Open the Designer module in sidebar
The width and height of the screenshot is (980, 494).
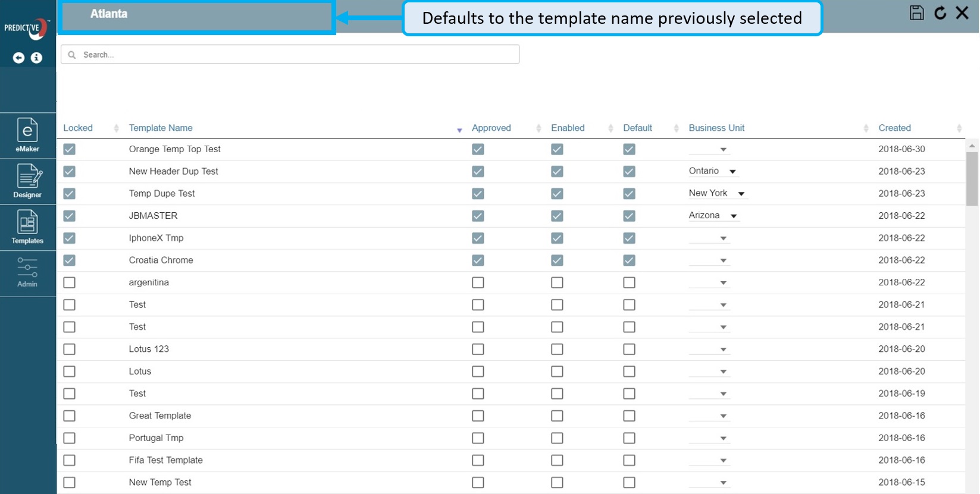(x=27, y=181)
